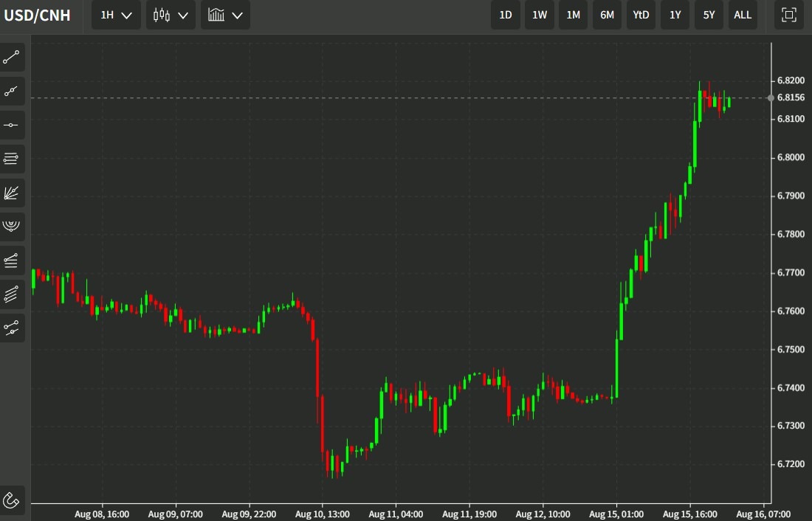Switch to 5Y time range

pyautogui.click(x=709, y=15)
